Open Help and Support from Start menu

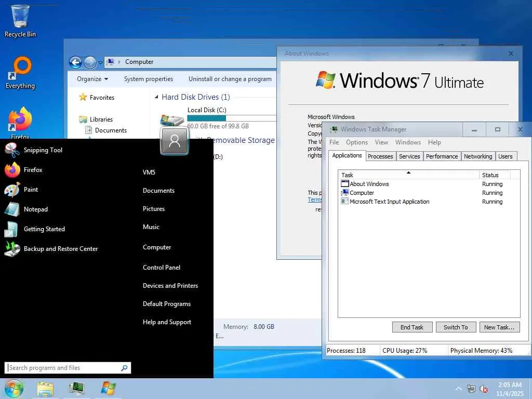(167, 322)
